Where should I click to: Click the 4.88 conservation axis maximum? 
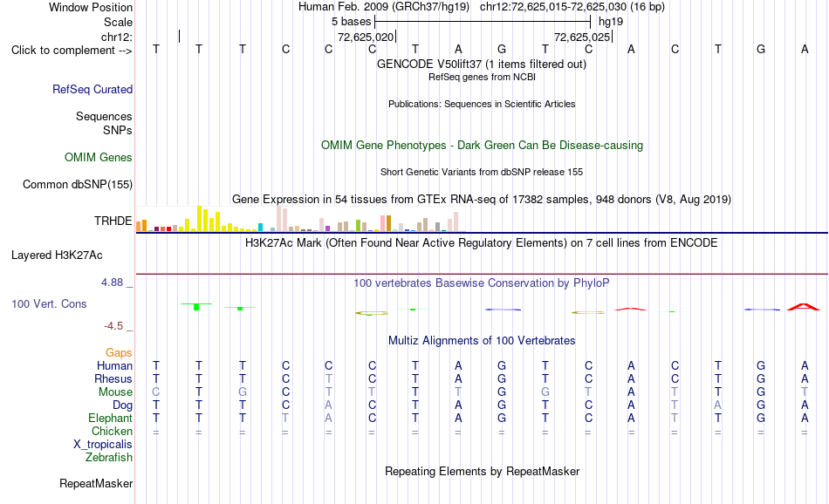[x=112, y=283]
